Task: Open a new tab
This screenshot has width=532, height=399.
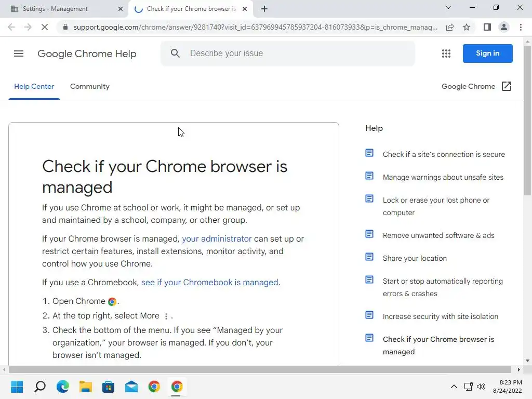Action: coord(264,9)
